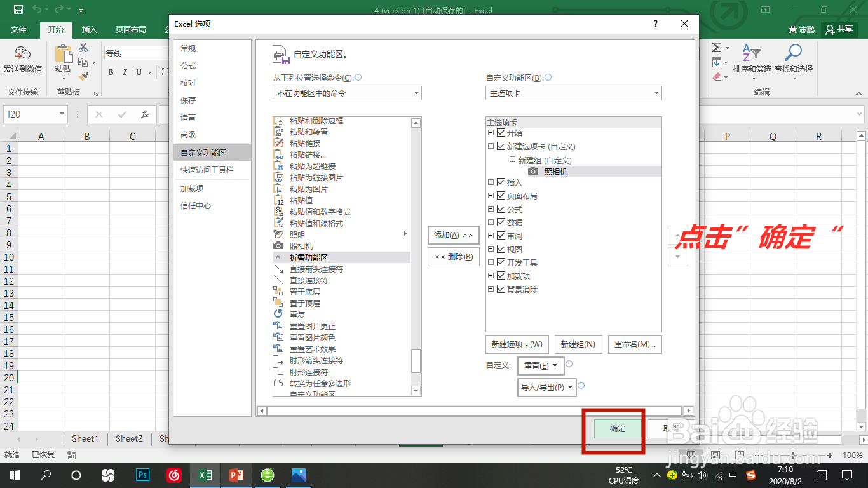This screenshot has width=868, height=488.
Task: Select the 照相机 command in the command list
Action: [304, 245]
